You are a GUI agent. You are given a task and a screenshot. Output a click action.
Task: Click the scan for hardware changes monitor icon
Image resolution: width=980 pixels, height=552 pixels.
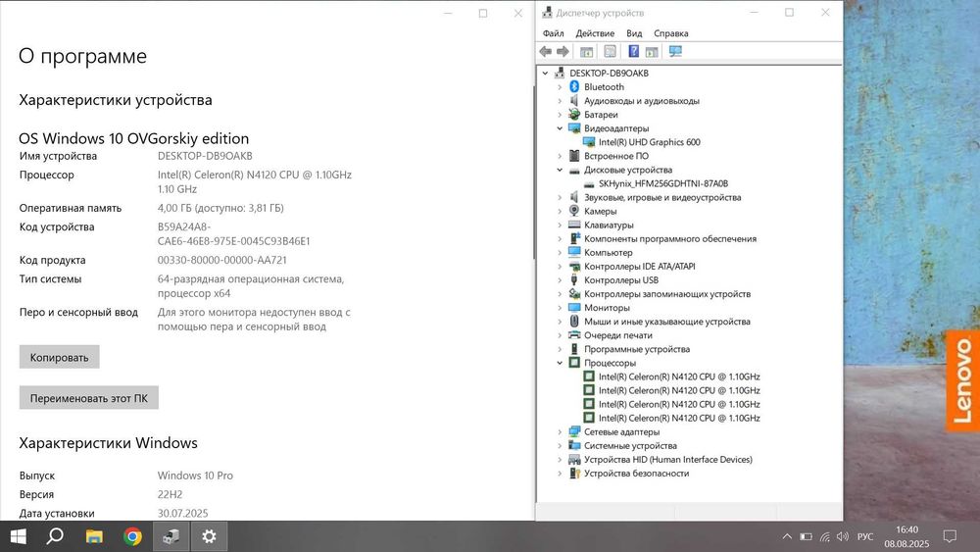[675, 52]
